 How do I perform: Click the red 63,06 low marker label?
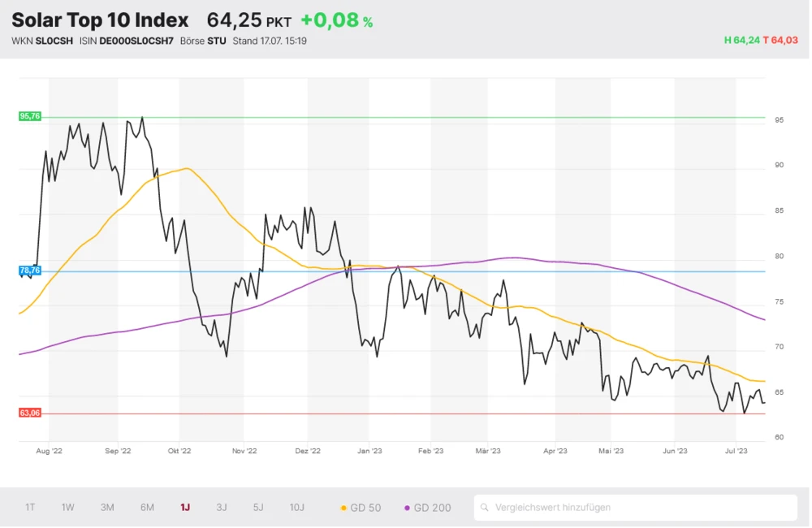click(x=29, y=413)
